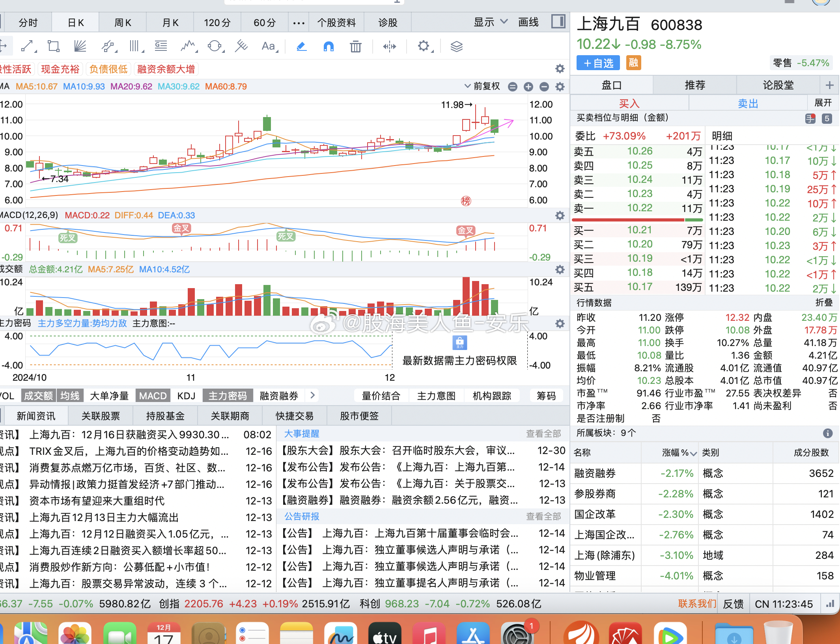Toggle the KDJ indicator
Image resolution: width=840 pixels, height=644 pixels.
click(187, 396)
